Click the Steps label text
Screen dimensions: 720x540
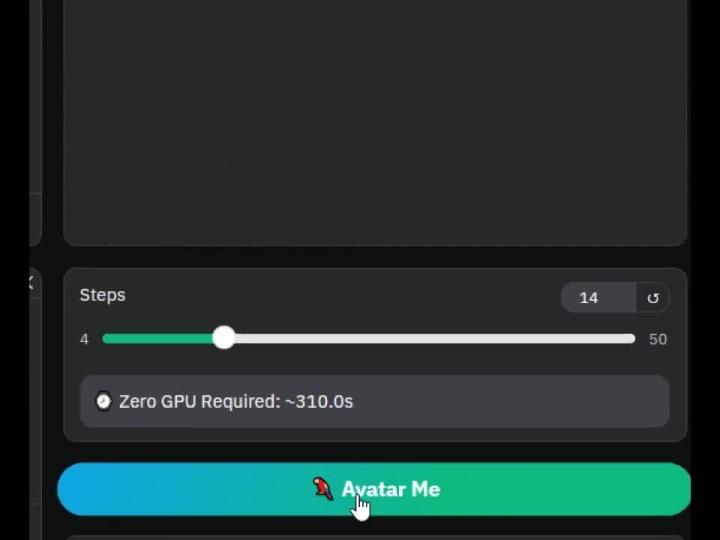[x=102, y=295]
